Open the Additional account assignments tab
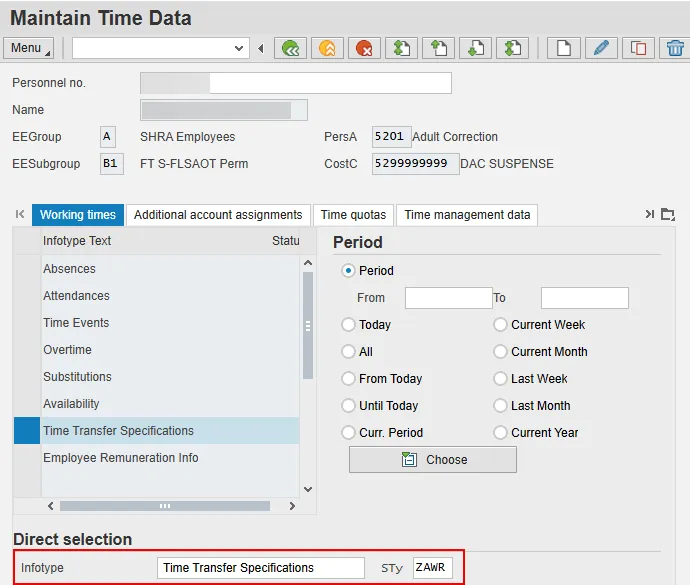This screenshot has height=585, width=690. point(218,215)
